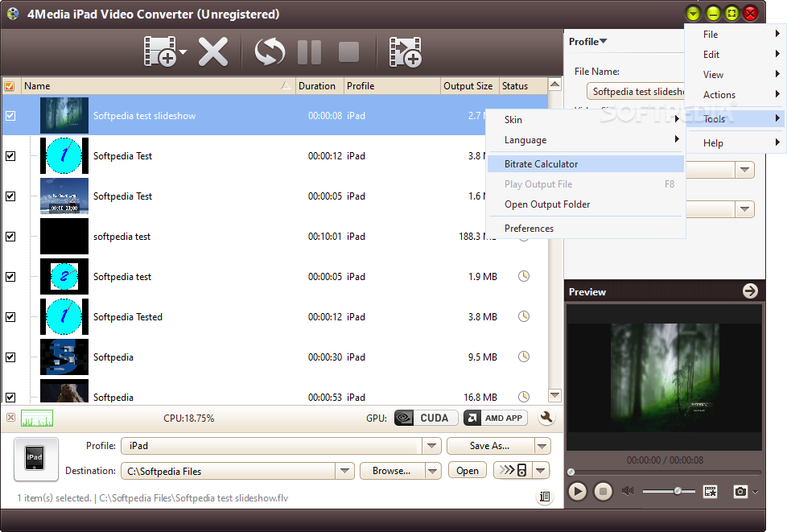Sort list by Duration column header

click(x=319, y=86)
